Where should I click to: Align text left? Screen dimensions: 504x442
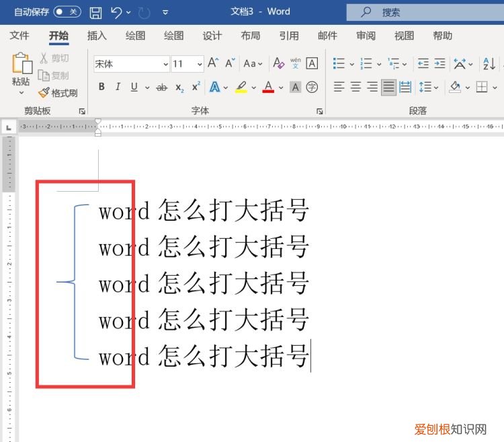pyautogui.click(x=339, y=87)
